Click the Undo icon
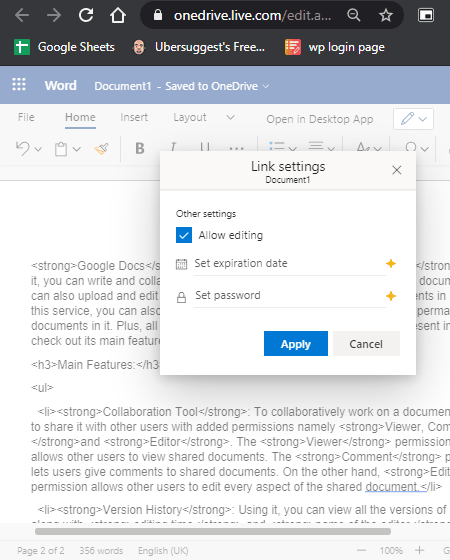 tap(23, 148)
